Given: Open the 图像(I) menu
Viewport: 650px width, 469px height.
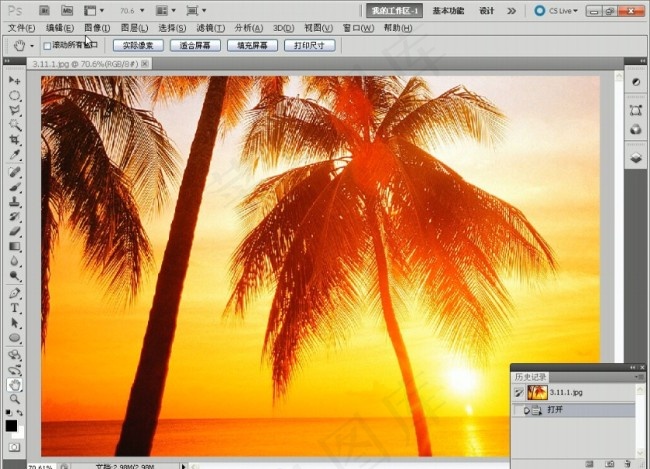Looking at the screenshot, I should (97, 28).
